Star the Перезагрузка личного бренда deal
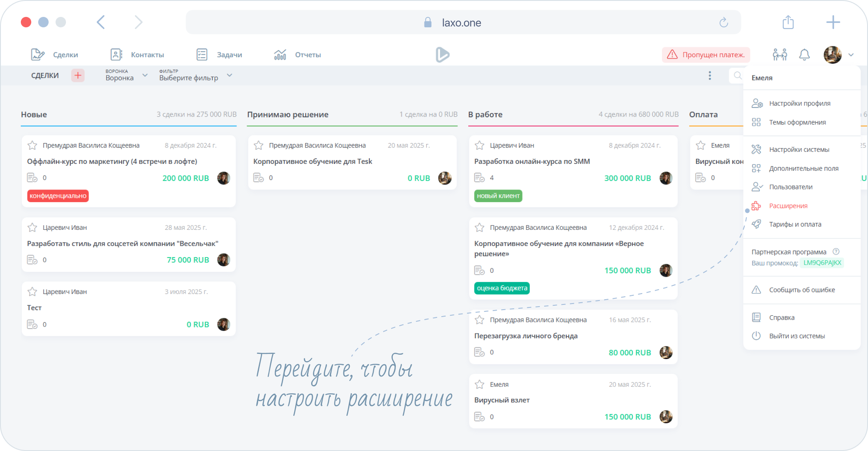Viewport: 868px width, 451px height. point(479,320)
